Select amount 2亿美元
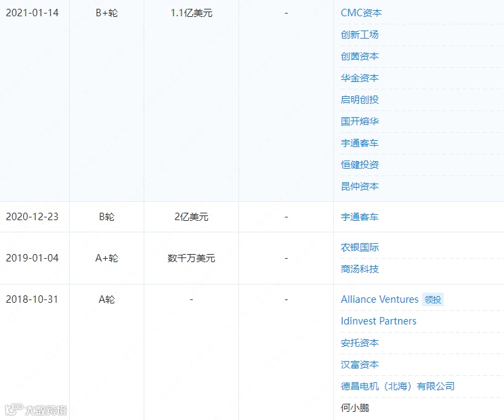 tap(191, 217)
